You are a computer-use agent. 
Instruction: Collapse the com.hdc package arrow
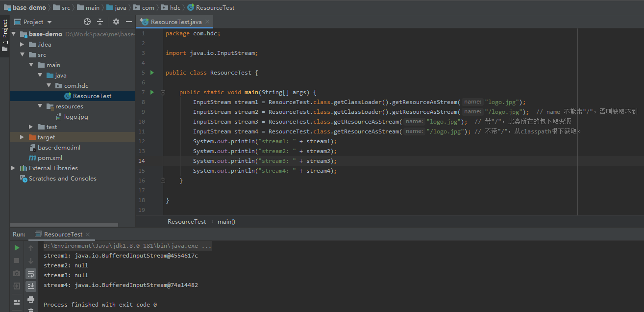point(49,86)
